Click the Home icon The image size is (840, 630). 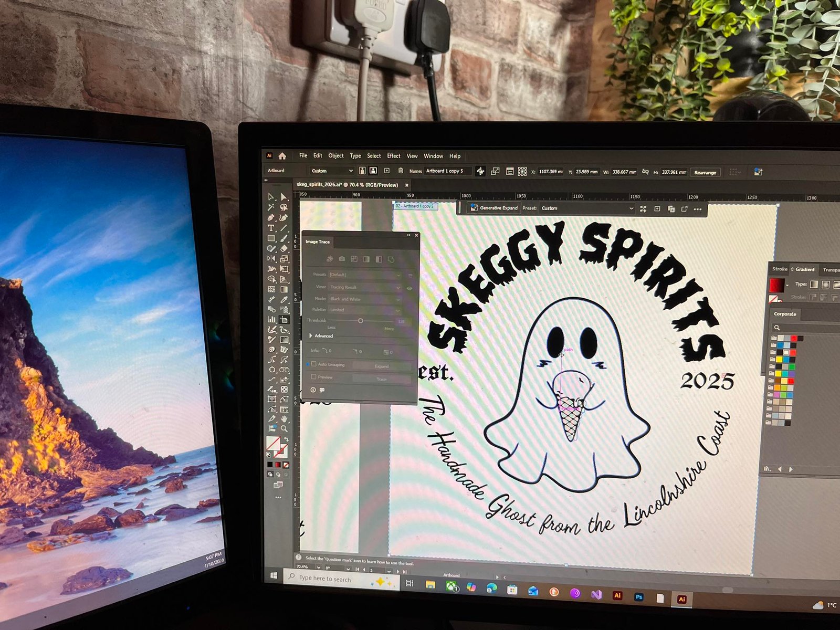(282, 156)
